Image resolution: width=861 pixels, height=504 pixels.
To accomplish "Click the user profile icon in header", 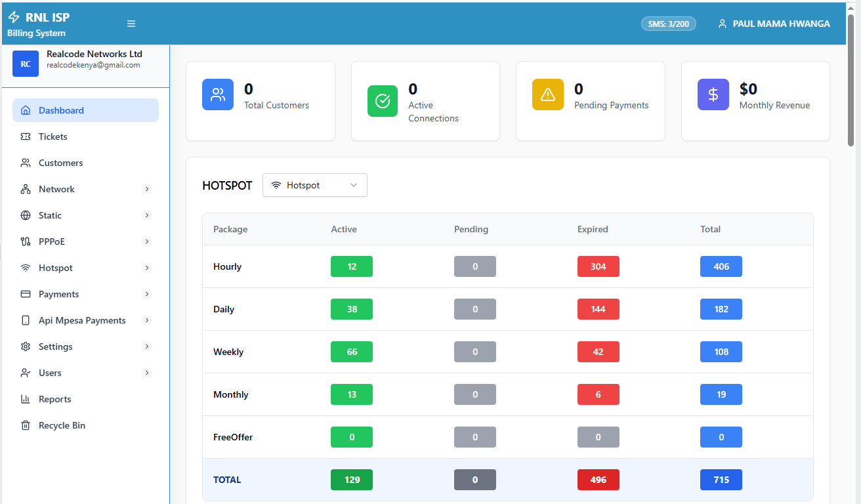I will click(x=723, y=24).
